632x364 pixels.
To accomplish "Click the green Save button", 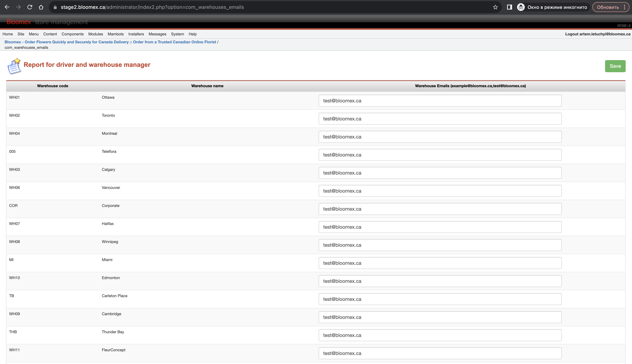I will 615,66.
